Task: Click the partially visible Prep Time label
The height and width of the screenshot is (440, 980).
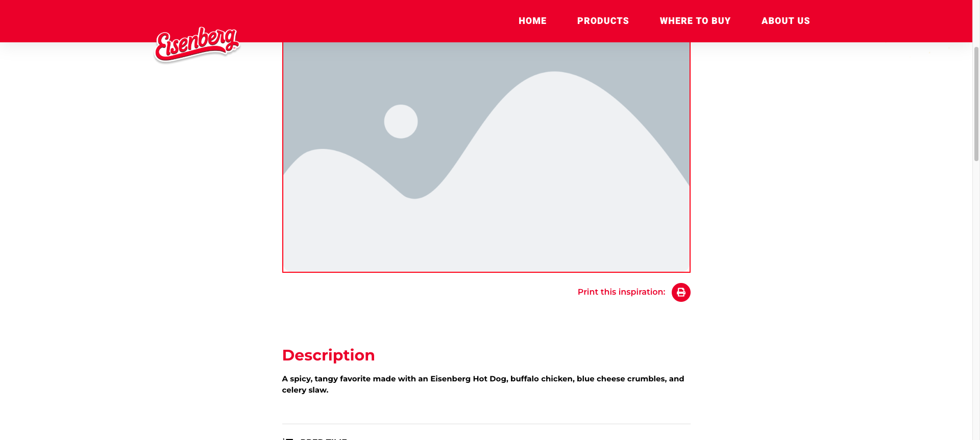Action: click(x=324, y=438)
